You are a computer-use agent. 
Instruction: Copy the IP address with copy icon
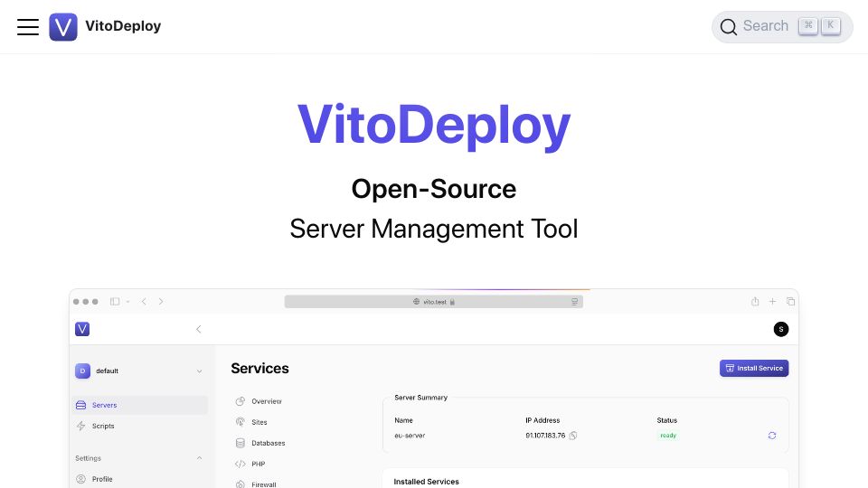click(573, 436)
